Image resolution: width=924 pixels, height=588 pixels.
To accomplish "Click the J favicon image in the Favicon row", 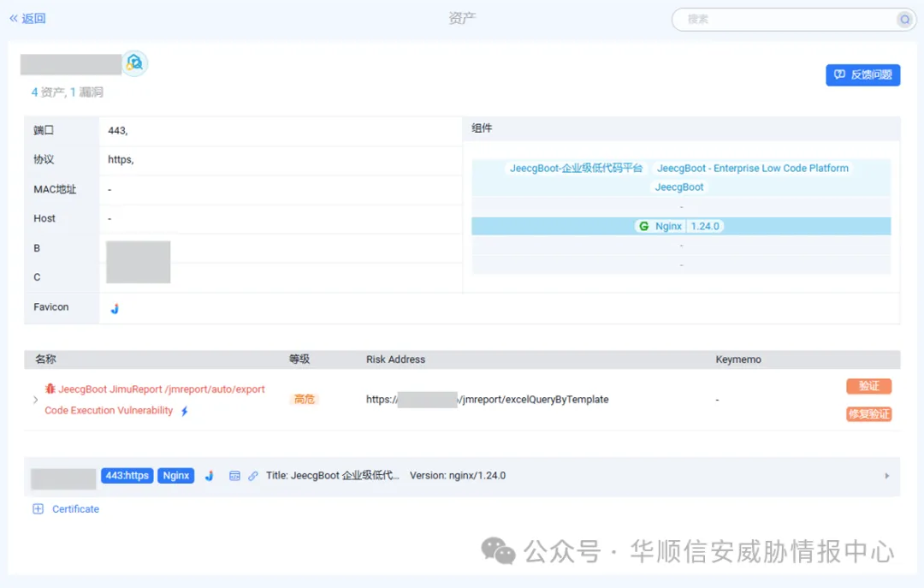I will (115, 308).
